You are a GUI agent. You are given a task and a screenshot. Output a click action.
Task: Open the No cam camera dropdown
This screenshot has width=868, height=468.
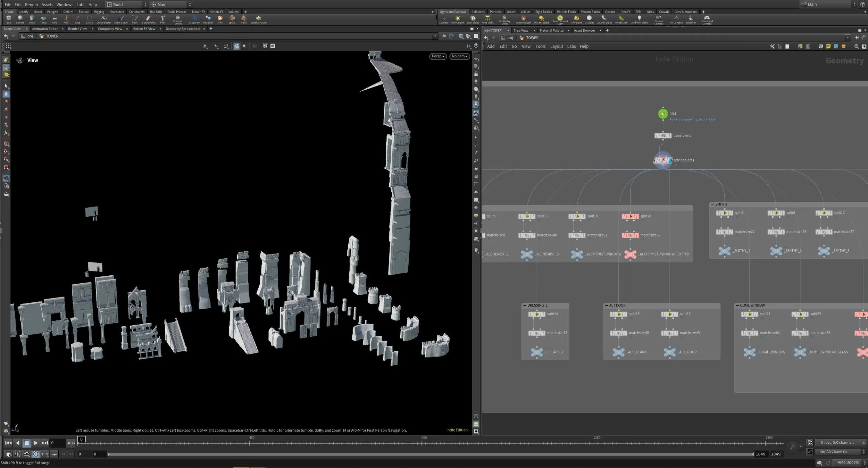459,56
